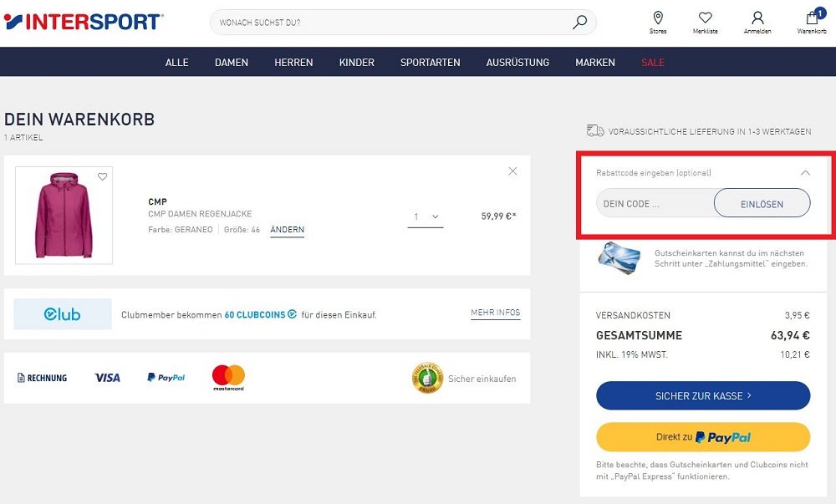Viewport: 836px width, 504px height.
Task: Click SICHER ZUR KASSE button
Action: pyautogui.click(x=703, y=395)
